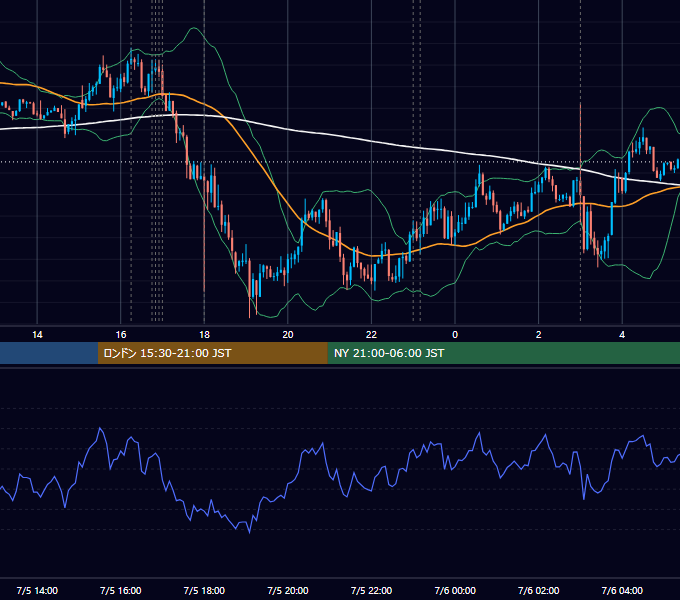Click the 18 hour label on chart axis
Viewport: 680px width, 600px height.
(204, 335)
